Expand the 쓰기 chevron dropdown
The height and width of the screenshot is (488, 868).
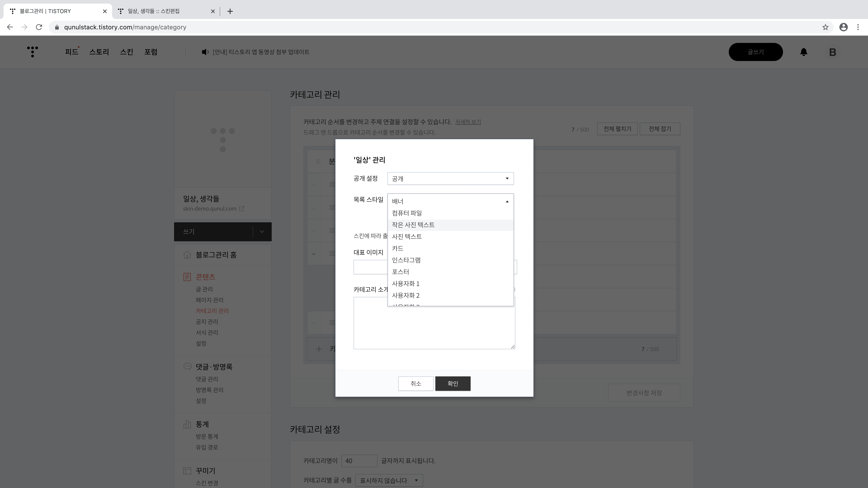[262, 232]
